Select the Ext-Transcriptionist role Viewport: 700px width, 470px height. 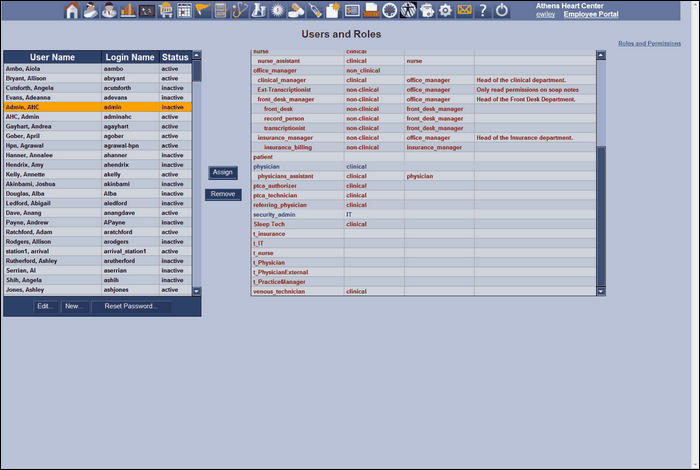coord(423,90)
